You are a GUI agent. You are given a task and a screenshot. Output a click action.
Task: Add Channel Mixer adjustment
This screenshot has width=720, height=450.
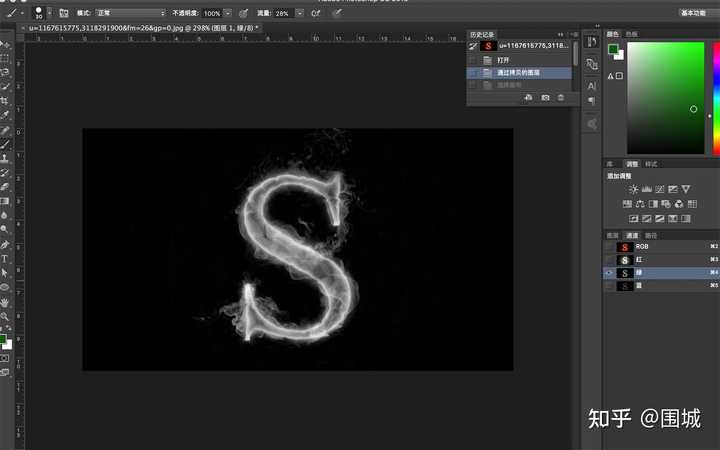point(679,204)
